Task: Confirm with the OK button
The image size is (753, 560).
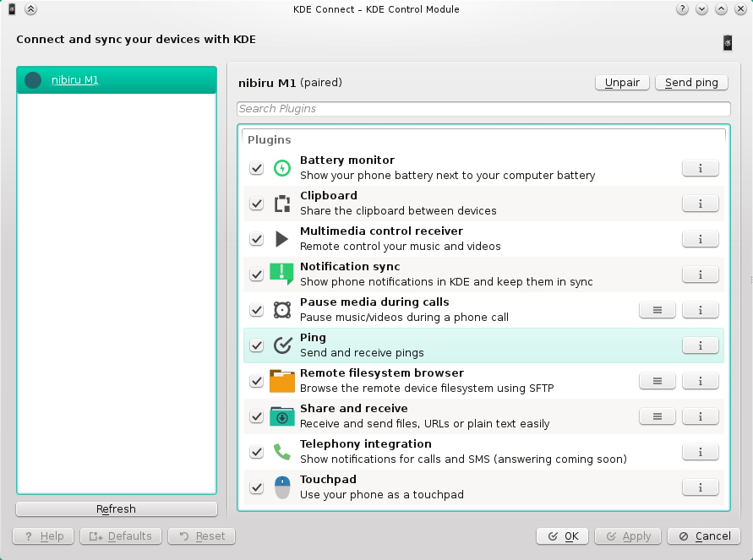Action: (563, 536)
